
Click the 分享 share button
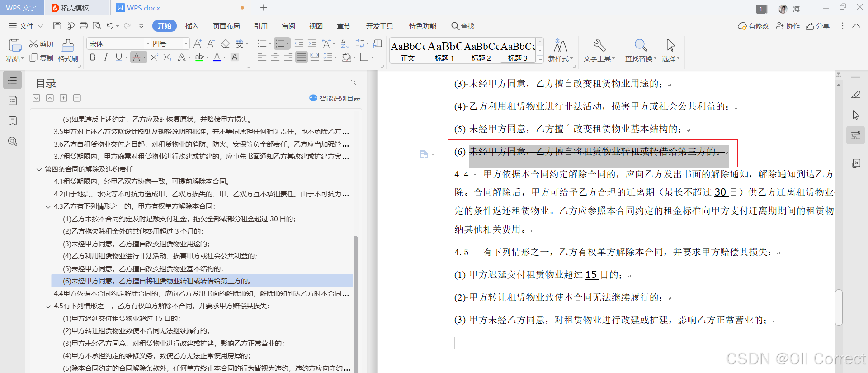(818, 26)
